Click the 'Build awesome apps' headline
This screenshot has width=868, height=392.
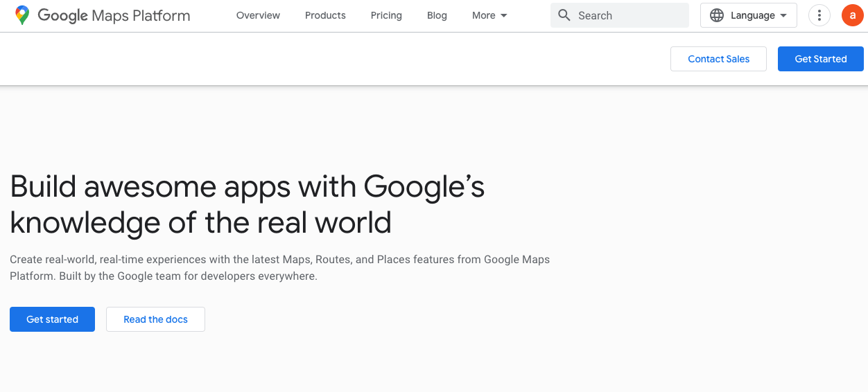(247, 204)
